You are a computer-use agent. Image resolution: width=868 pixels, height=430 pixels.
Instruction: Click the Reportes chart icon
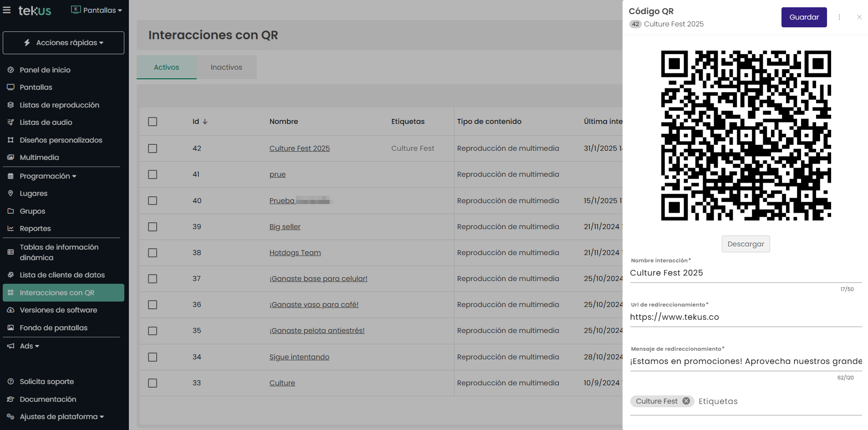(10, 228)
